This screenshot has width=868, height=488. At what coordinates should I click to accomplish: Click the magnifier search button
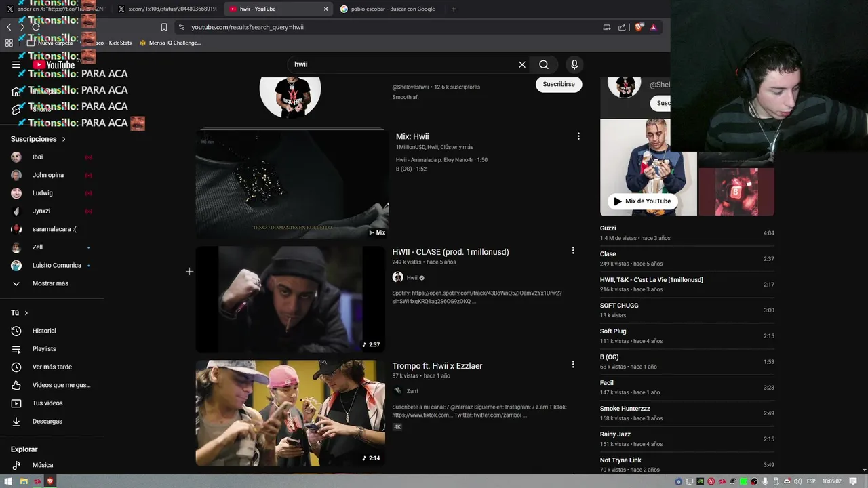coord(544,64)
